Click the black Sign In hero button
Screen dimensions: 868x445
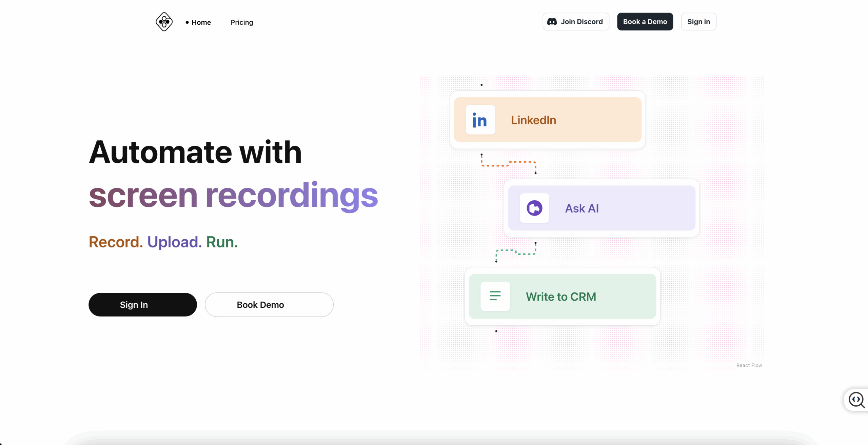[143, 304]
